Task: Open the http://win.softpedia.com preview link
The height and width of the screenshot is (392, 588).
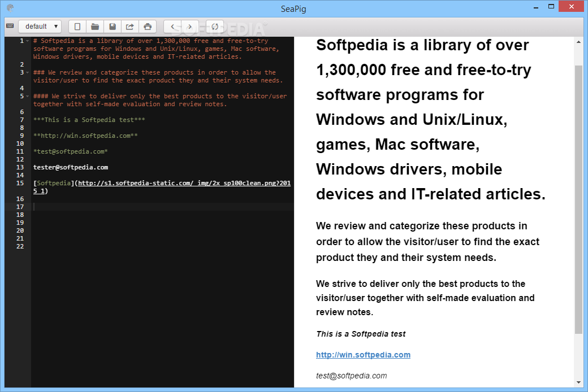Action: [363, 355]
